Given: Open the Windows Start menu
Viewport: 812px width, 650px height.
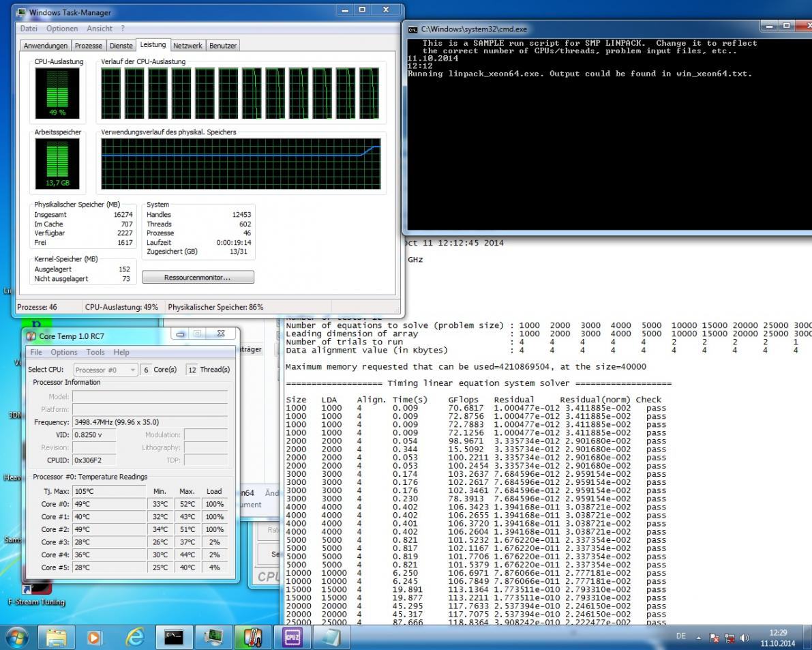Looking at the screenshot, I should (x=17, y=637).
